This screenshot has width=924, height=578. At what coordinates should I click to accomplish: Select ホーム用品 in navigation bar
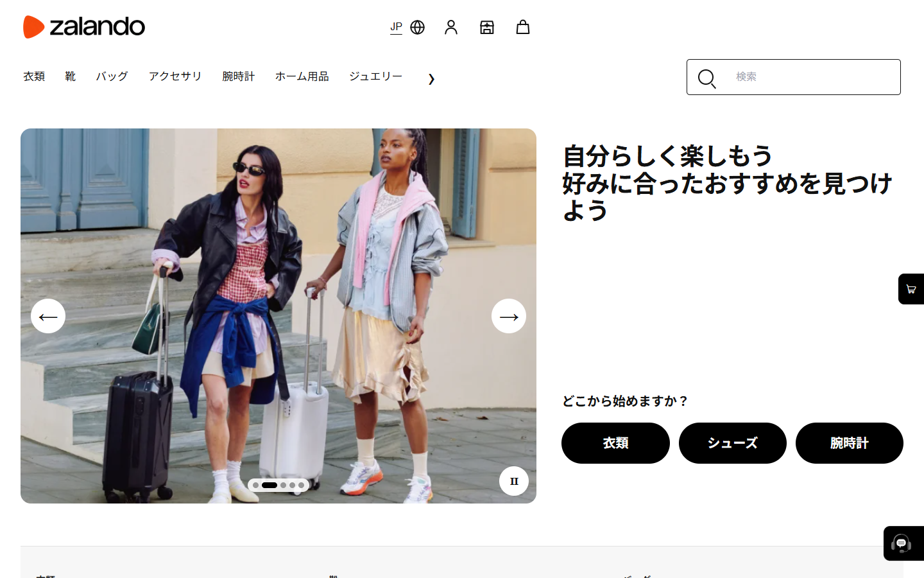pyautogui.click(x=302, y=76)
